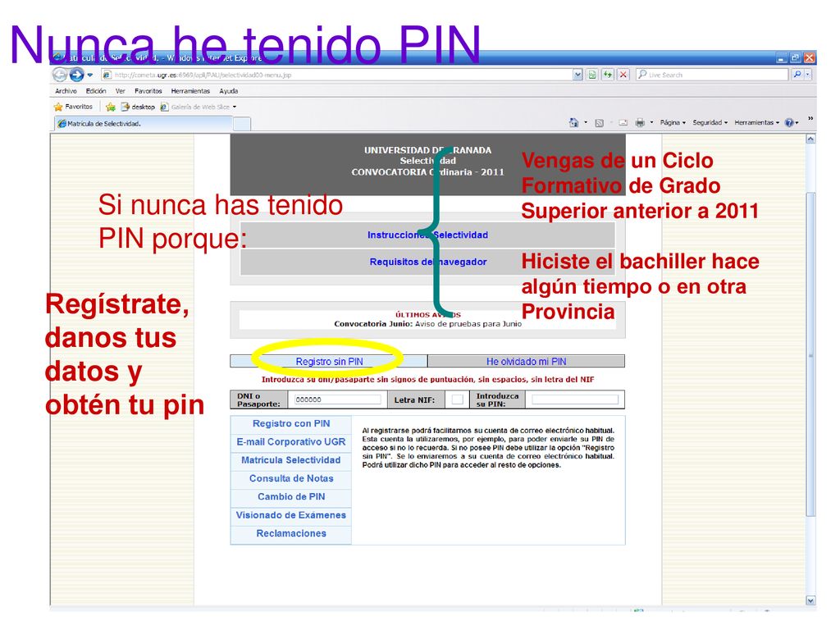Click the page icon in the address bar
Screen dimensions: 840x630
(107, 75)
